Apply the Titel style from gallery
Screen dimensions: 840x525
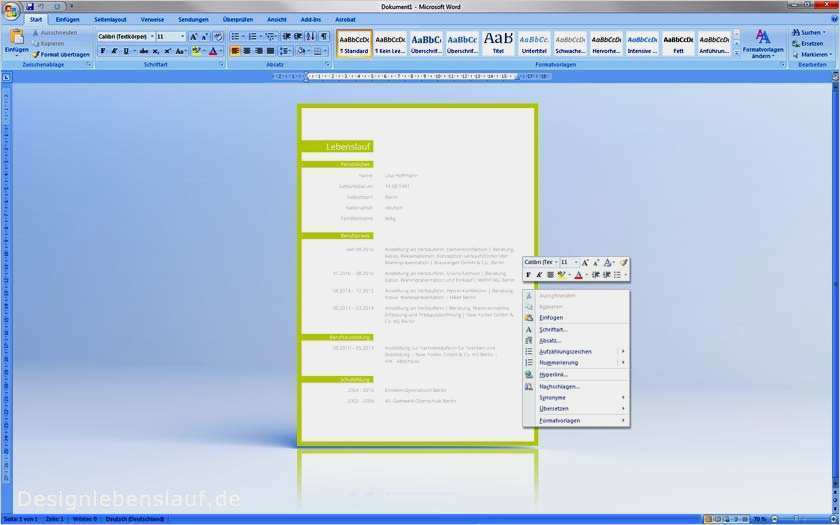[x=498, y=43]
